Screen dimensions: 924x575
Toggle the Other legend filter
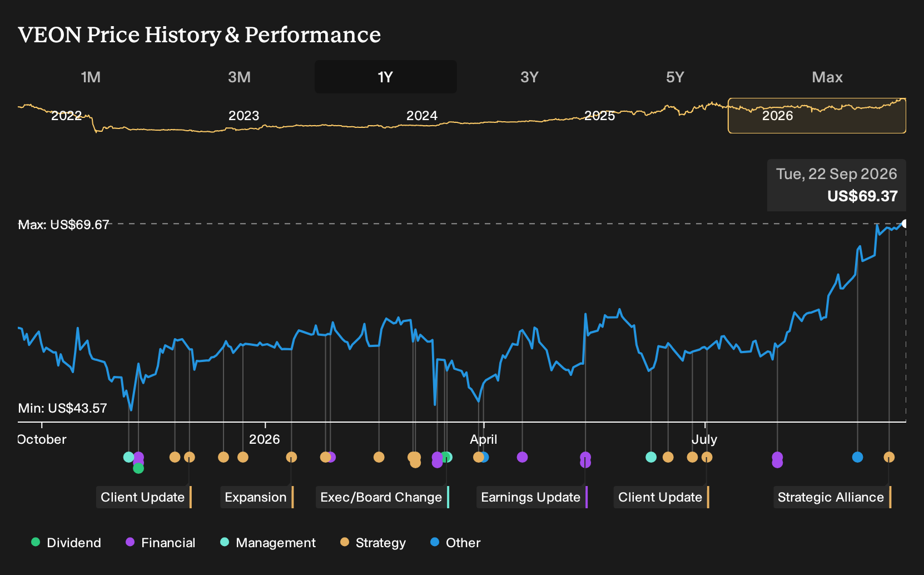click(455, 543)
